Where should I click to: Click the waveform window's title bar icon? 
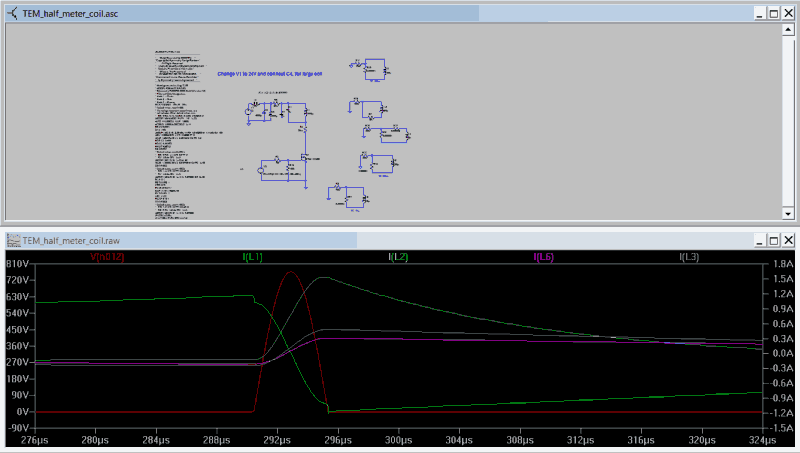pyautogui.click(x=12, y=240)
